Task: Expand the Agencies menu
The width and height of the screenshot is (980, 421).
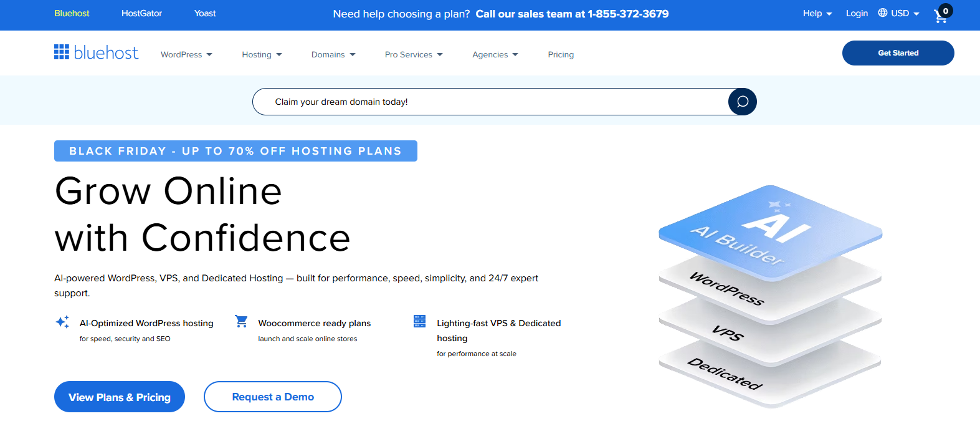Action: (x=495, y=54)
